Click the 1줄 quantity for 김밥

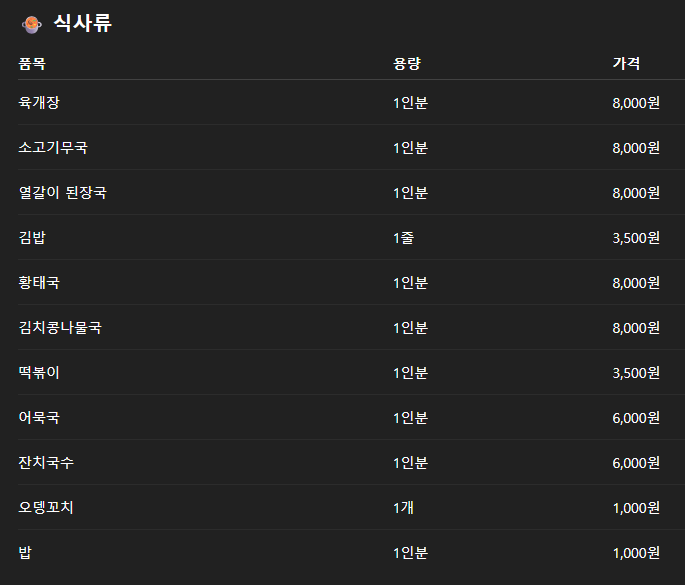click(403, 238)
